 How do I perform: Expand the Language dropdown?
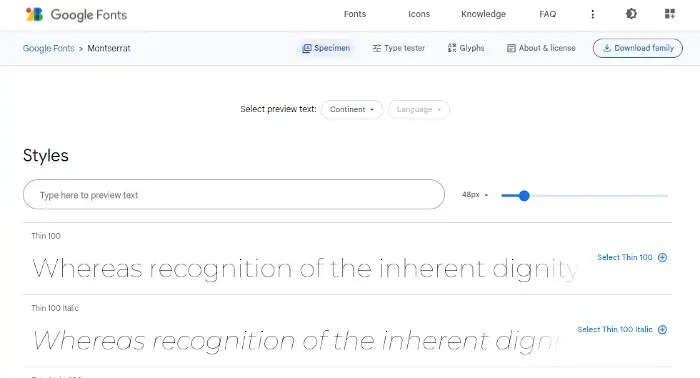(419, 110)
